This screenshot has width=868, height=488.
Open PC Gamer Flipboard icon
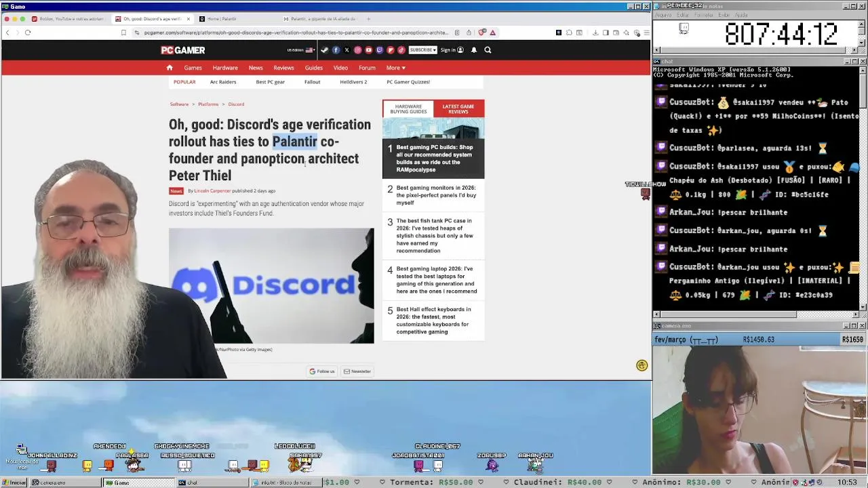coord(390,50)
